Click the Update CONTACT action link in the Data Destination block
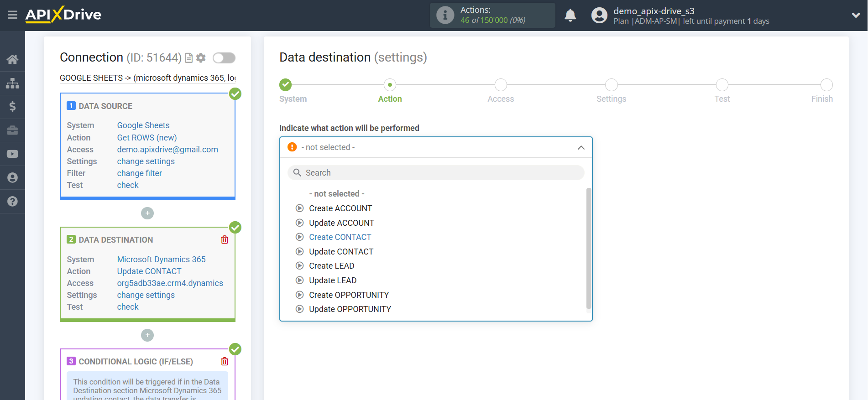The height and width of the screenshot is (400, 868). (x=149, y=271)
